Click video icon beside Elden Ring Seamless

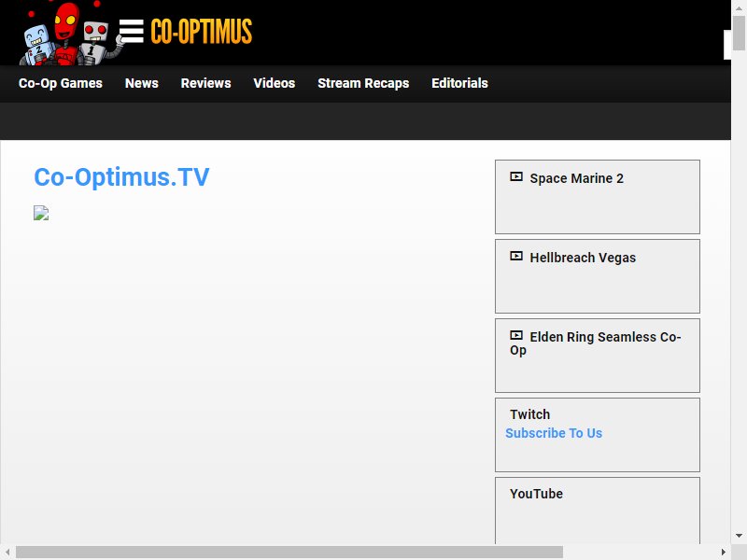tap(516, 336)
